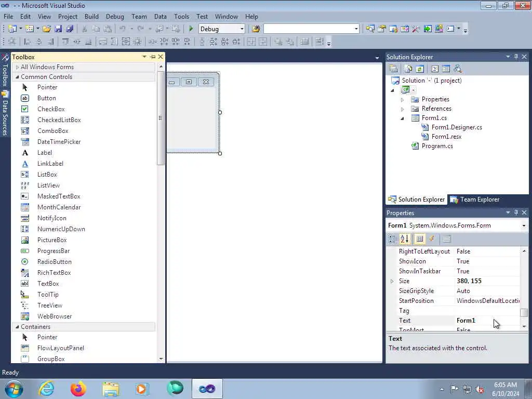This screenshot has height=399, width=532.
Task: Click the Save All toolbar icon
Action: [70, 29]
